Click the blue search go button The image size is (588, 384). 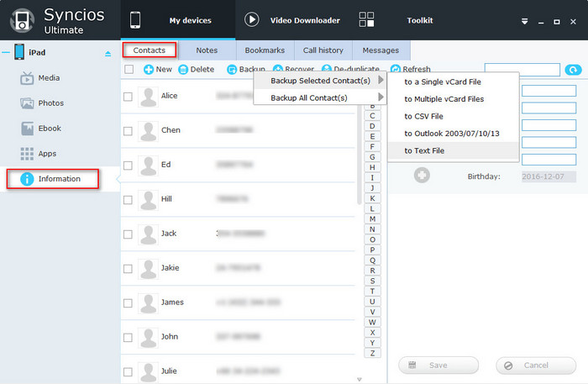coord(573,70)
